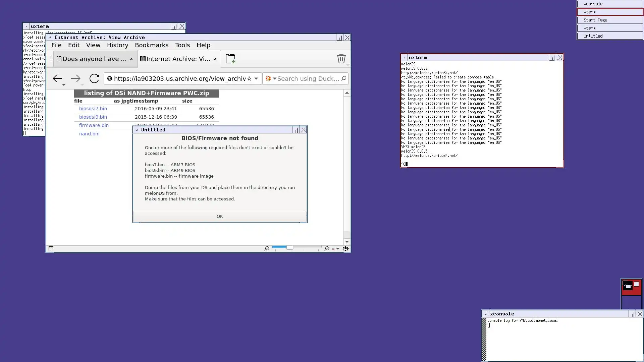644x362 pixels.
Task: Open a new tab with plus icon
Action: click(230, 59)
